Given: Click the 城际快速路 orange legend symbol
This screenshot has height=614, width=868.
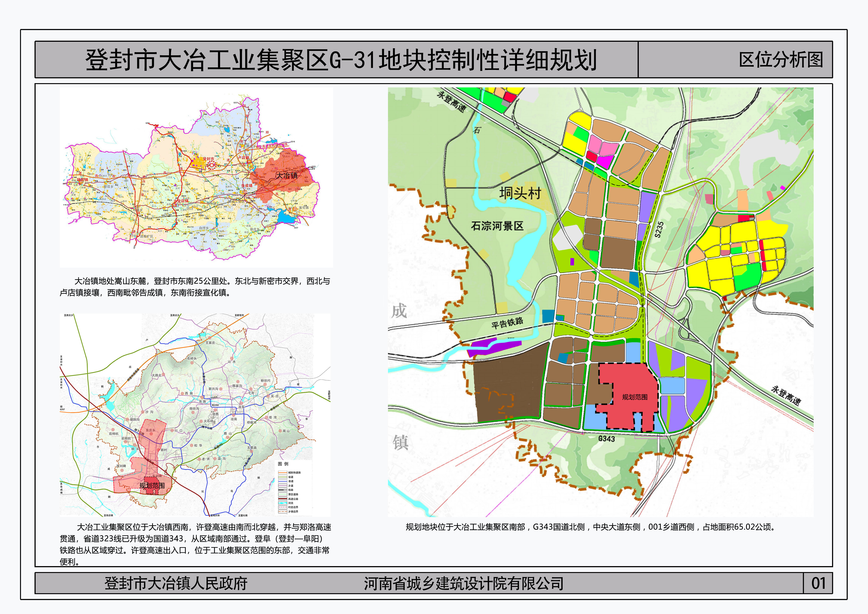Looking at the screenshot, I should (x=283, y=473).
